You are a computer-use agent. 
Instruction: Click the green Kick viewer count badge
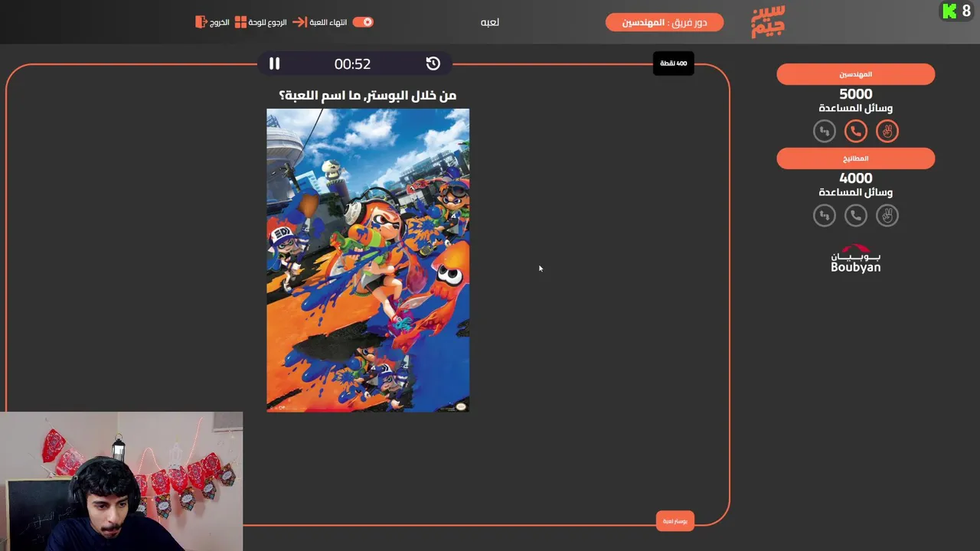tap(956, 11)
